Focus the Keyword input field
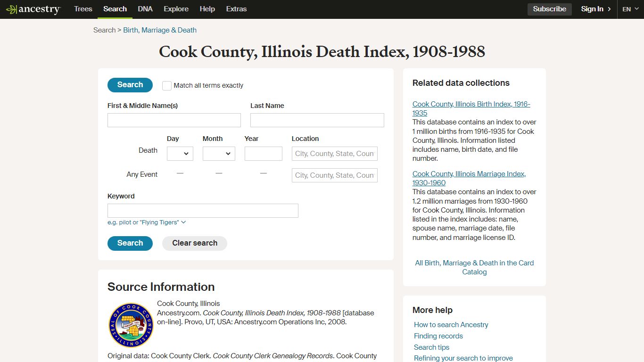Image resolution: width=644 pixels, height=362 pixels. pos(203,211)
